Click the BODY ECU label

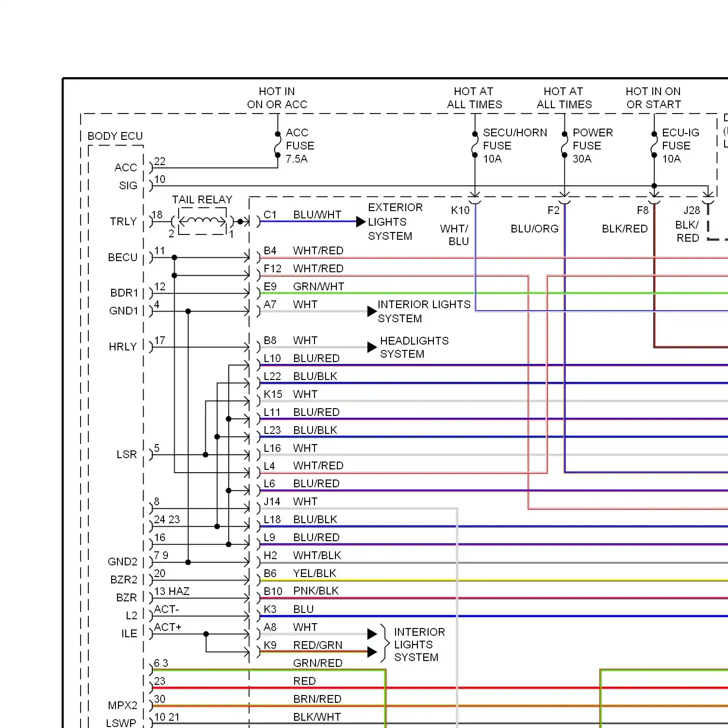[x=115, y=136]
